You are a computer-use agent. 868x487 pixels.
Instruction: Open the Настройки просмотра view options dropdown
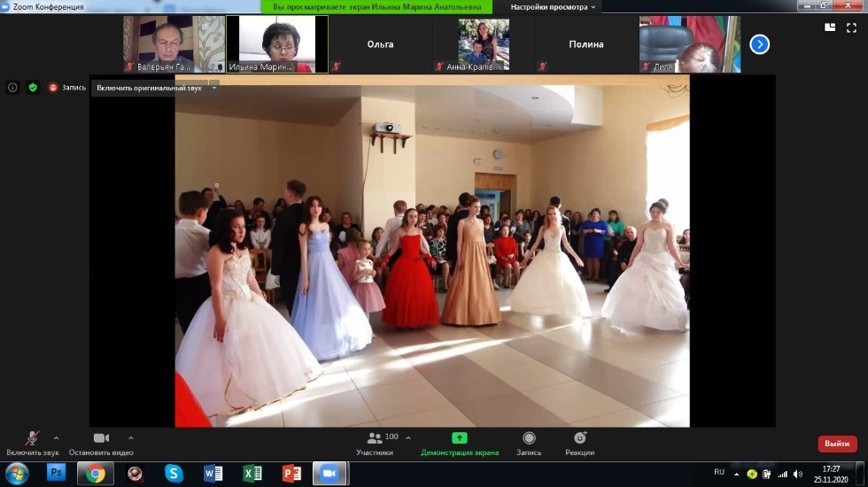[x=554, y=7]
